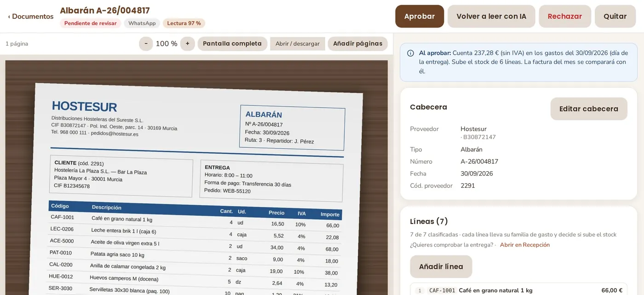Click the scanned albarán document image
Image resolution: width=644 pixels, height=295 pixels.
point(196,178)
